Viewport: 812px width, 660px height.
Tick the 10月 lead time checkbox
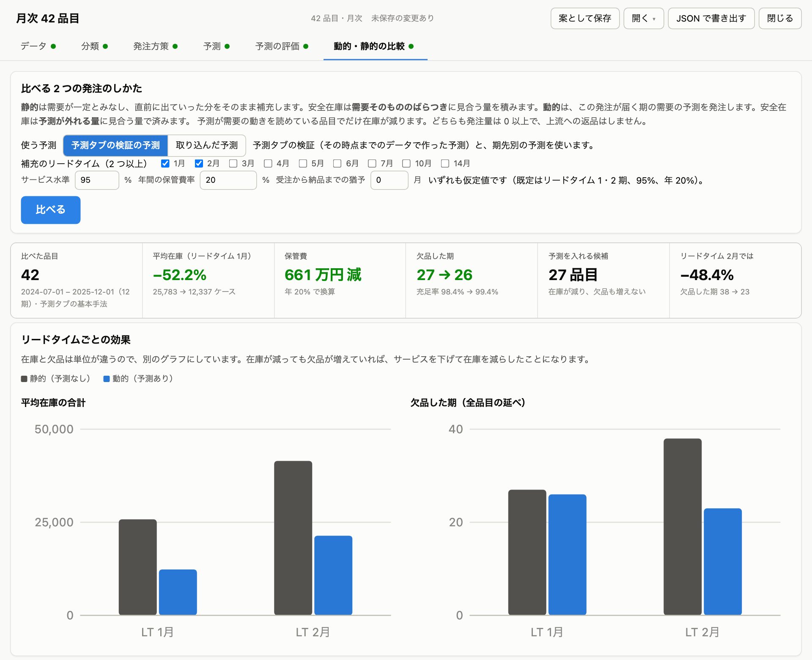[406, 163]
